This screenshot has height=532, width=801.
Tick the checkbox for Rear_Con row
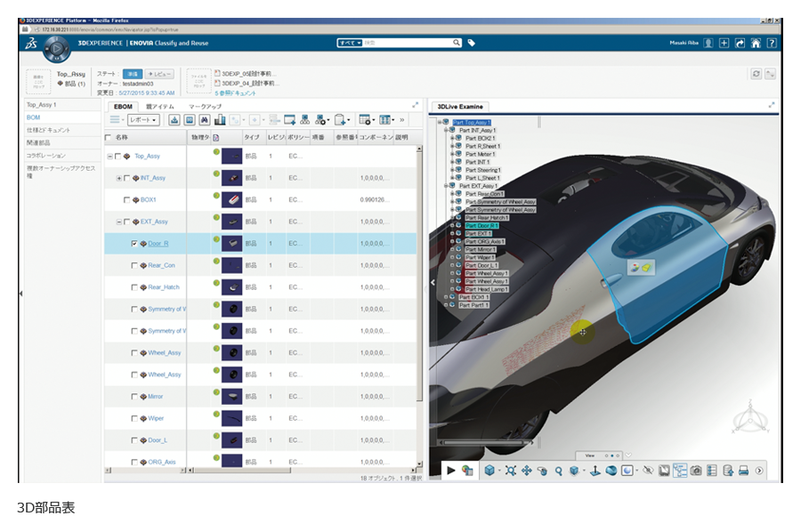point(134,265)
